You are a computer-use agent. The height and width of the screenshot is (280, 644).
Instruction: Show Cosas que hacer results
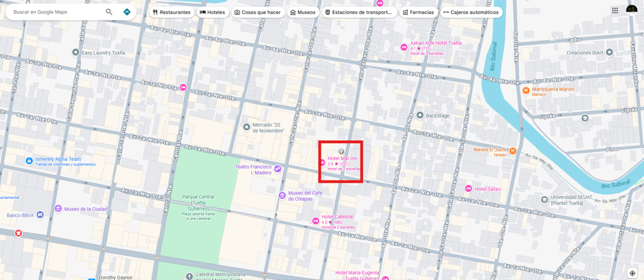point(257,12)
